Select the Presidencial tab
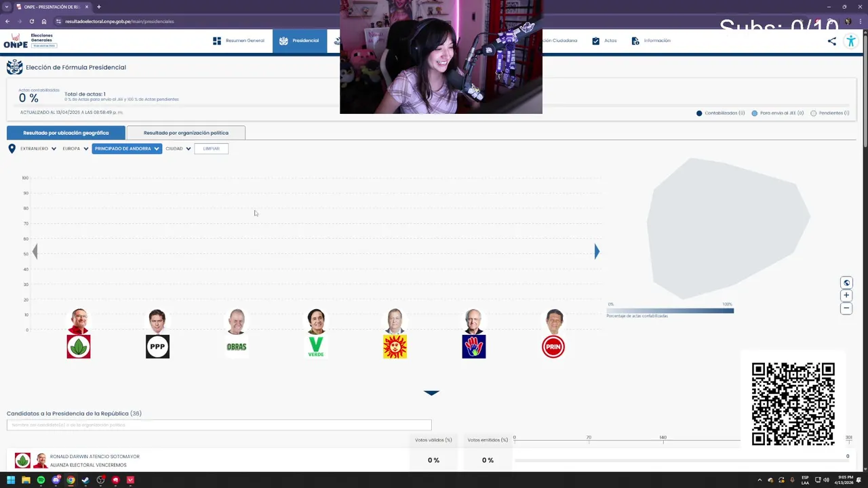Viewport: 868px width, 488px height. (299, 41)
